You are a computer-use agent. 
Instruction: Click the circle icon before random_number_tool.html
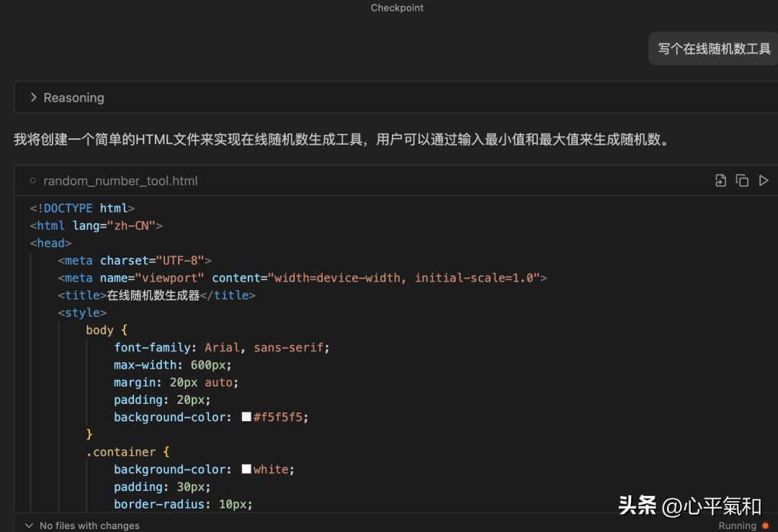coord(33,181)
